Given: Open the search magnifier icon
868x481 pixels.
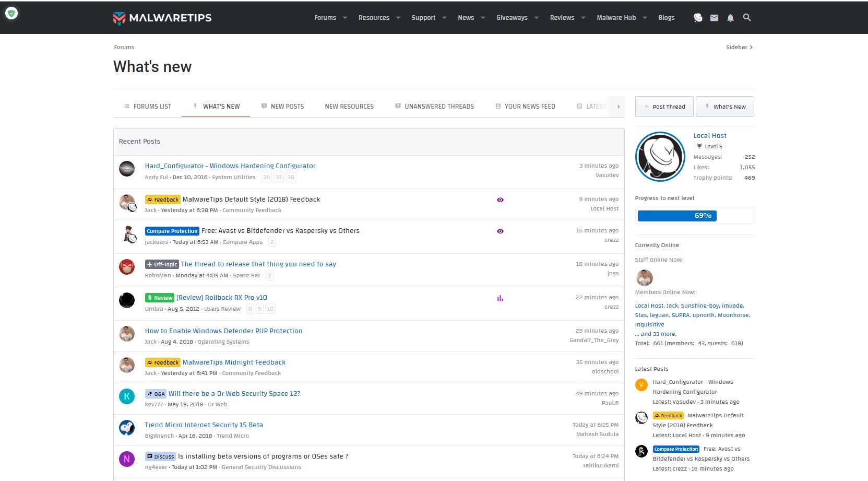Looking at the screenshot, I should click(747, 18).
